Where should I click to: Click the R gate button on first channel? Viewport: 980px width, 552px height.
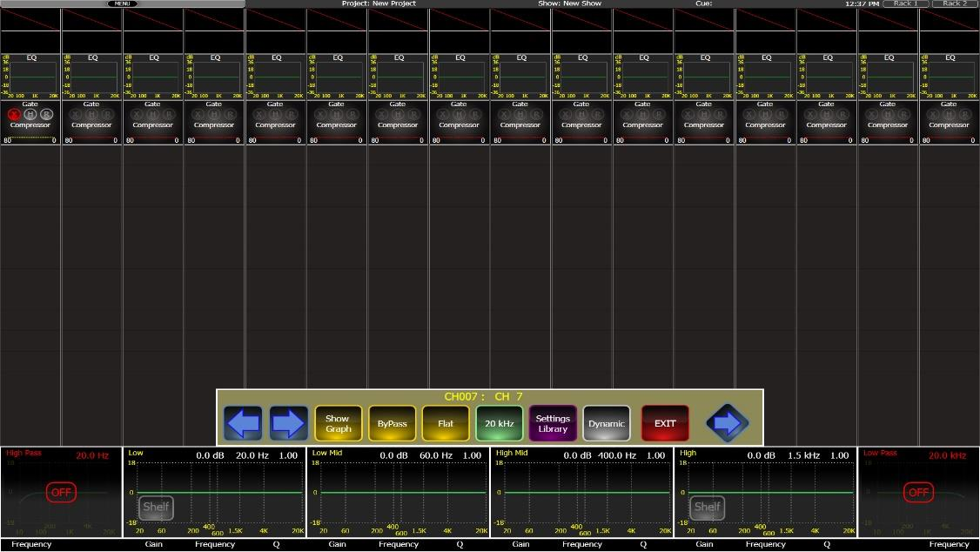tap(46, 114)
